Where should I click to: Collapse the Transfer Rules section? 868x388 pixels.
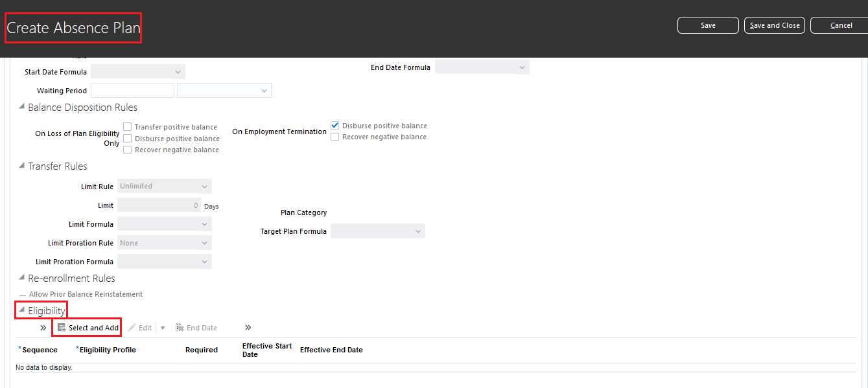[x=21, y=166]
